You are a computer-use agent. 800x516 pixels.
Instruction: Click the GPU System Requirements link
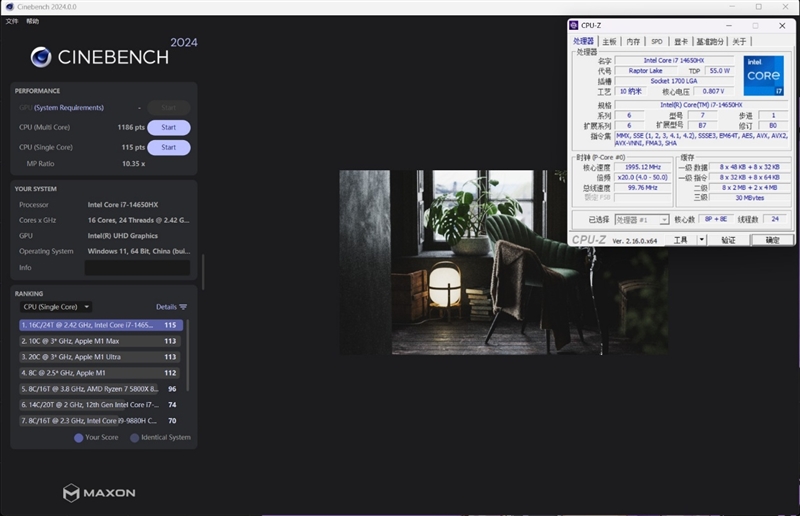tap(68, 107)
